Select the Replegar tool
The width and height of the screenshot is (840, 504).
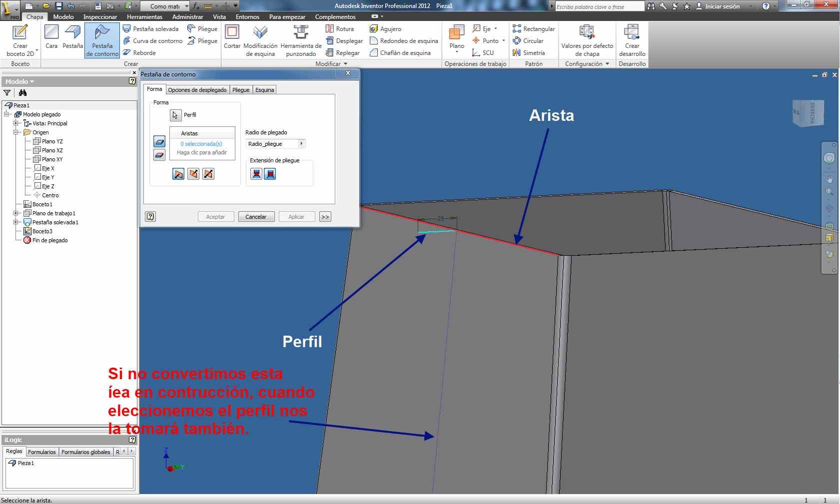[342, 53]
